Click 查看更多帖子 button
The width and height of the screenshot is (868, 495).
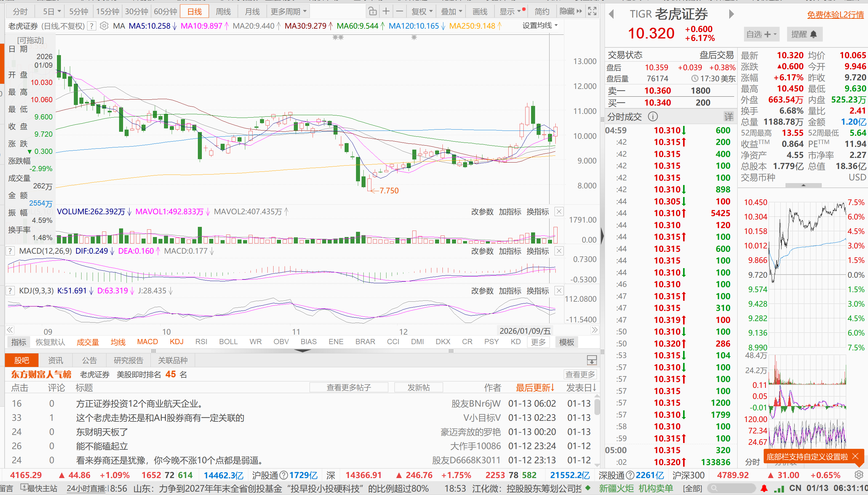[349, 388]
